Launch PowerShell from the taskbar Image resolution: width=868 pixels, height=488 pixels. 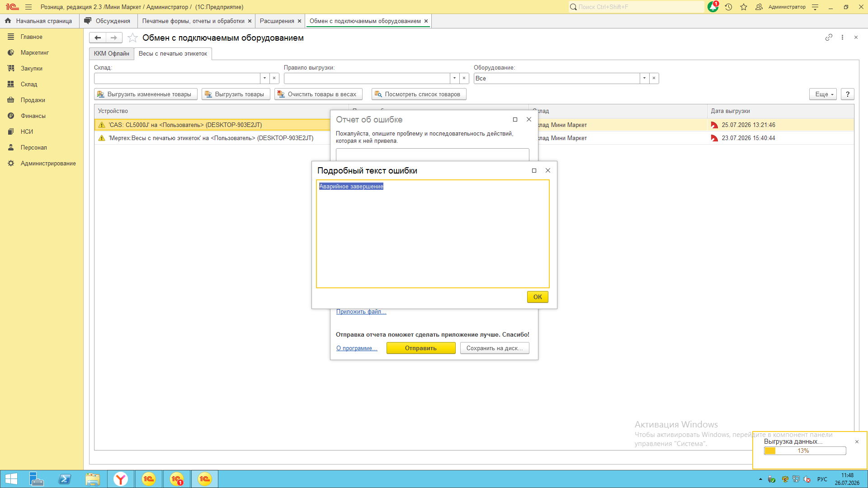coord(65,479)
